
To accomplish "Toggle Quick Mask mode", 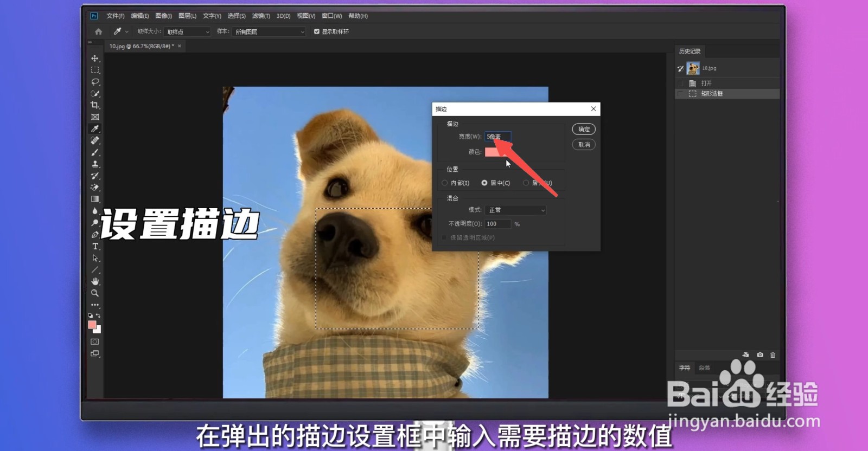I will click(x=95, y=342).
